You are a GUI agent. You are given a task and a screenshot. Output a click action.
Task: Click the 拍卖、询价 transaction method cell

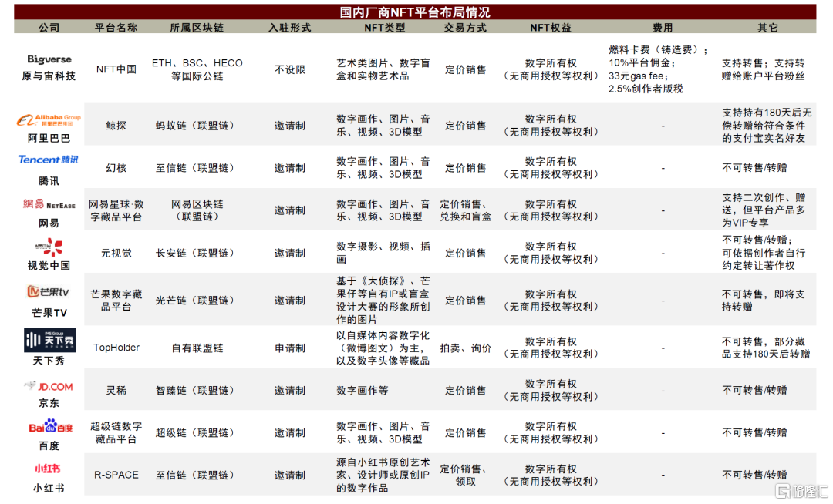click(x=465, y=348)
